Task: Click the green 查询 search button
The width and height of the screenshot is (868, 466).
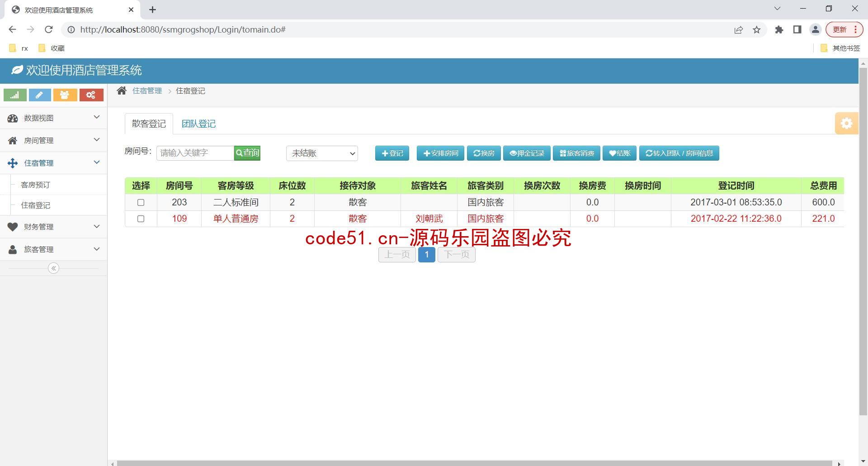Action: tap(247, 153)
